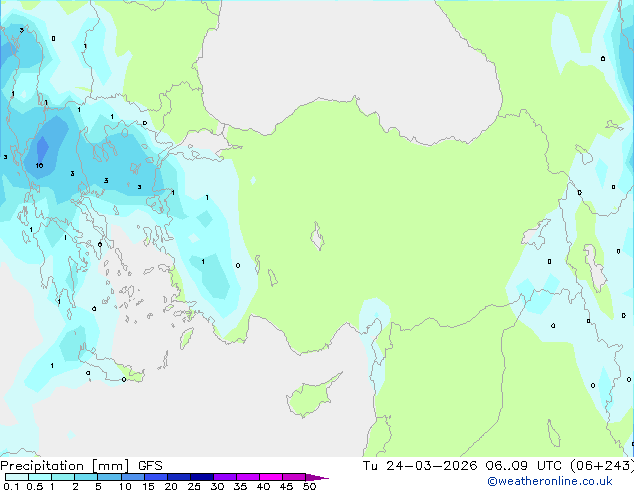Click the above-50 arrow tip of legend
This screenshot has width=634, height=490.
[x=317, y=477]
